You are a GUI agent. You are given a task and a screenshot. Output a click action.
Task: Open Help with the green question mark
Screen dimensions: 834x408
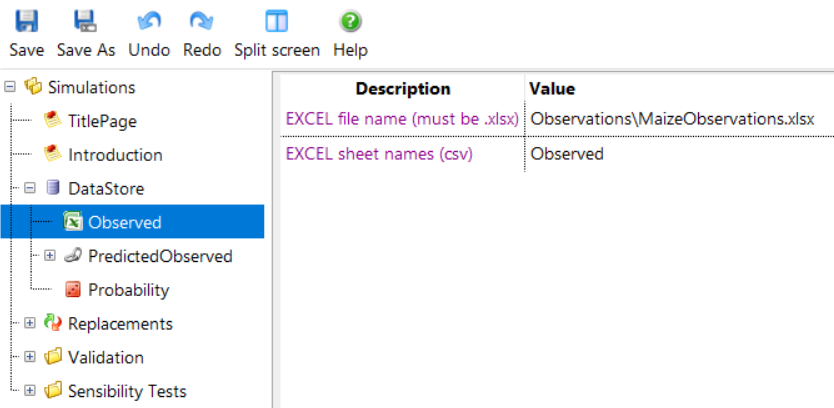click(x=350, y=21)
